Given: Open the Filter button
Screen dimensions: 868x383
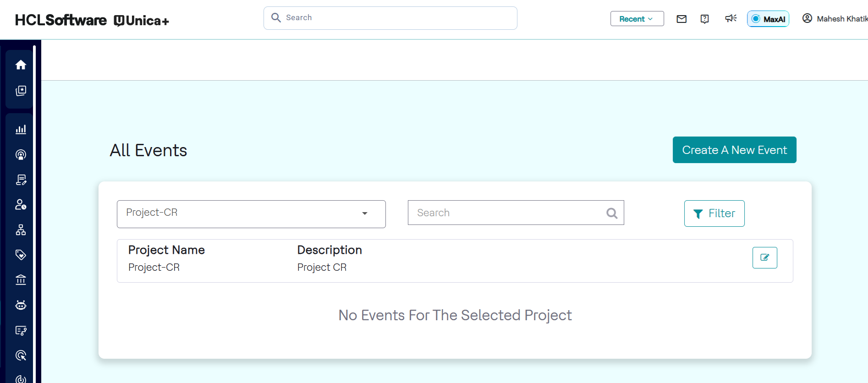Looking at the screenshot, I should (714, 213).
